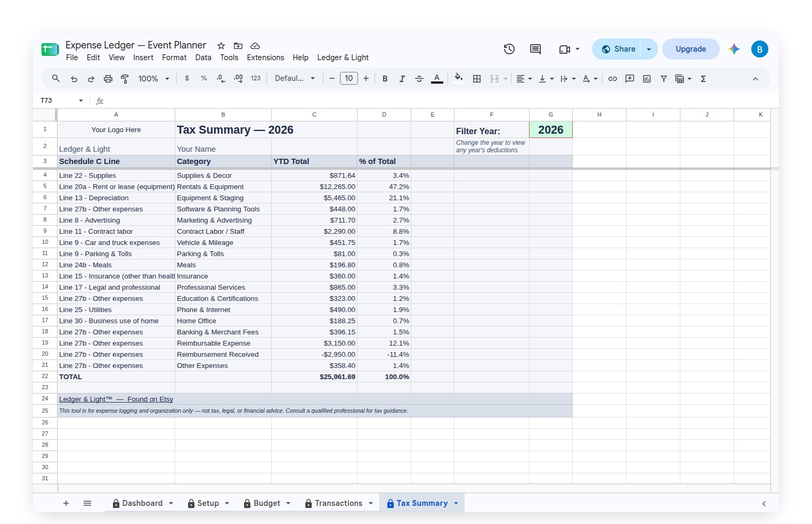The image size is (812, 524).
Task: Follow the Ledger & Light Found on Etsy link
Action: (x=116, y=399)
